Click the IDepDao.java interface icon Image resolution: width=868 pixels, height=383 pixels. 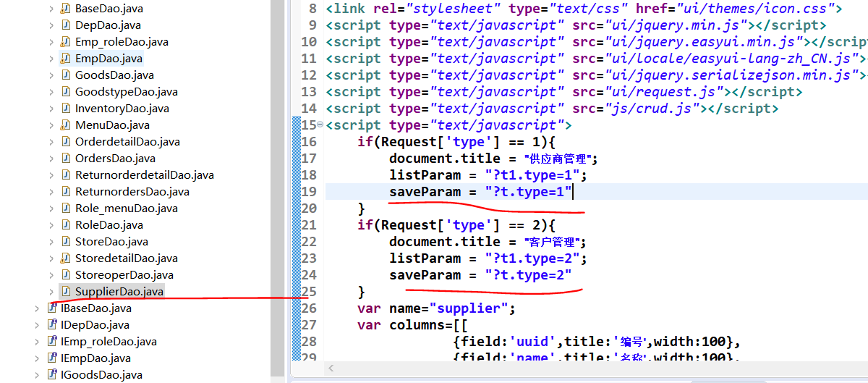pyautogui.click(x=52, y=325)
